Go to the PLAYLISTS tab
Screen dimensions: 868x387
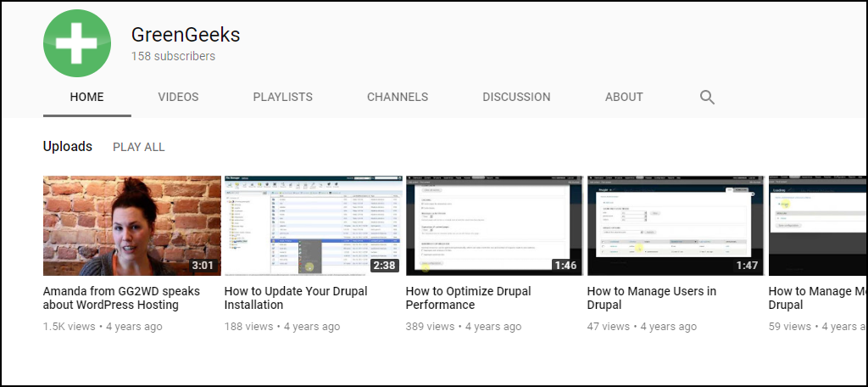(x=283, y=97)
